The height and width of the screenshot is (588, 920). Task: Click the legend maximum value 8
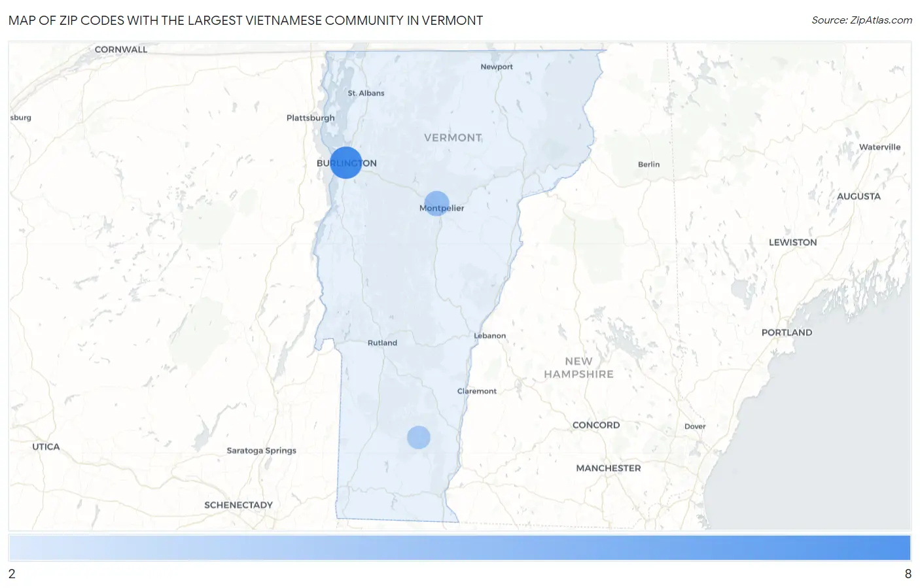point(908,574)
